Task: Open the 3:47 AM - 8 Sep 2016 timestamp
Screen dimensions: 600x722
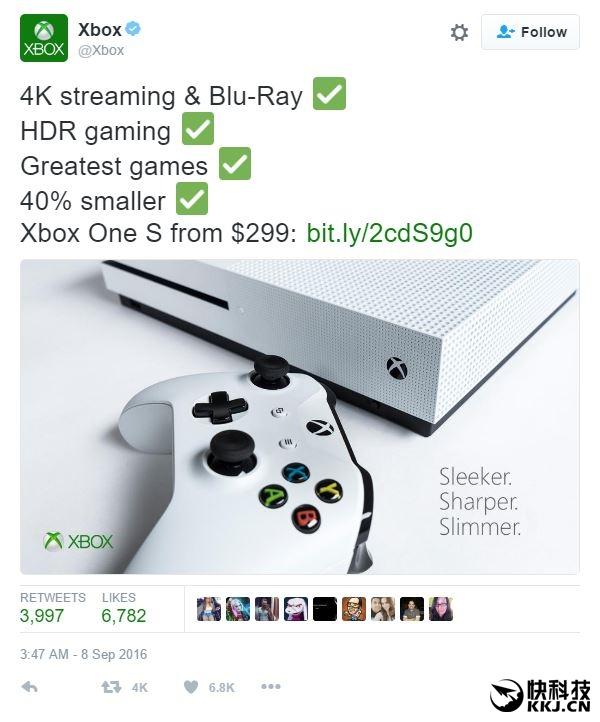Action: pos(83,654)
